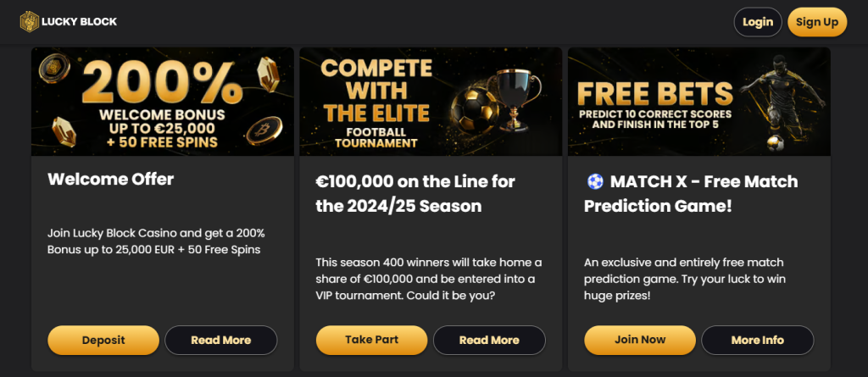Viewport: 868px width, 377px height.
Task: Click the Lucky Block logo icon
Action: coord(30,21)
